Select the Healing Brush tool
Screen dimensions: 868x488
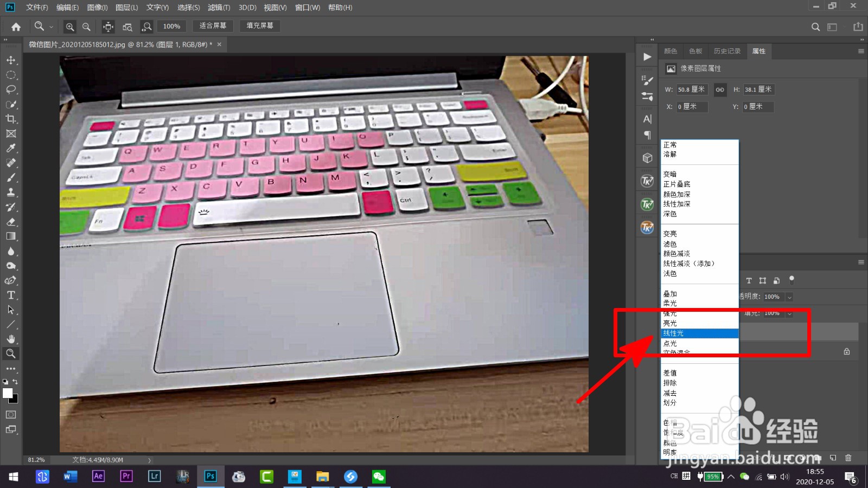(x=11, y=163)
